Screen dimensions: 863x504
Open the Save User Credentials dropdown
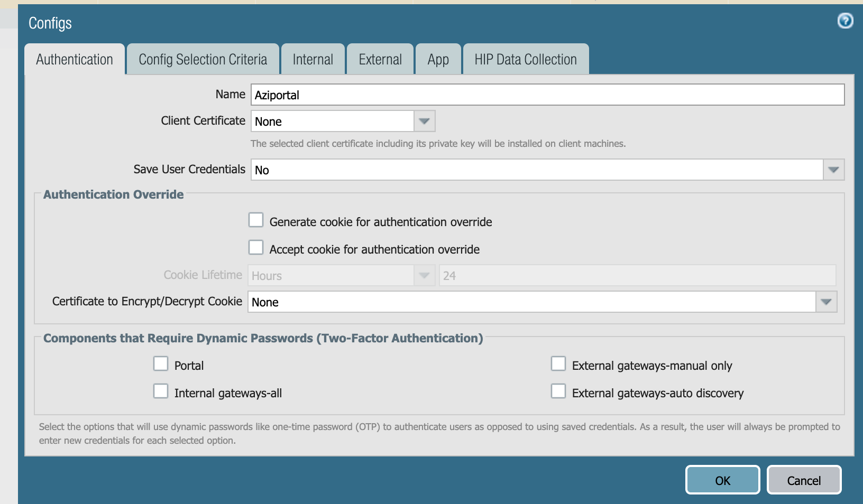pos(833,170)
